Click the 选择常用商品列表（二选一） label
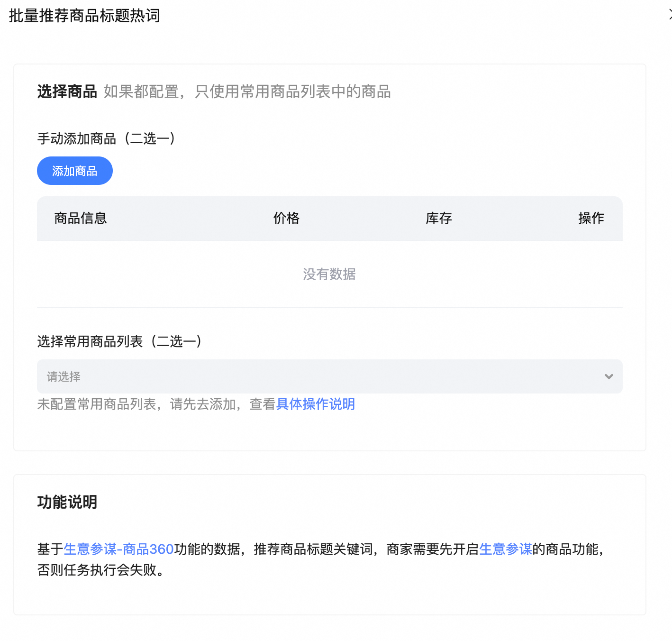Viewport: 672px width, 641px height. point(119,341)
